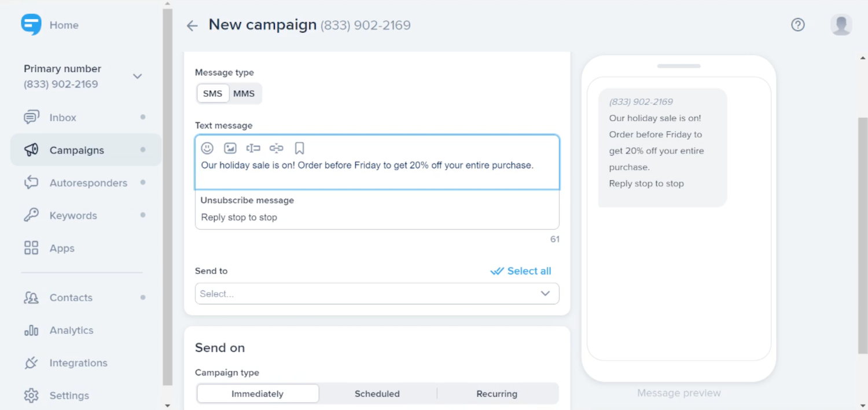Open the user profile avatar
The width and height of the screenshot is (868, 410).
(x=841, y=25)
